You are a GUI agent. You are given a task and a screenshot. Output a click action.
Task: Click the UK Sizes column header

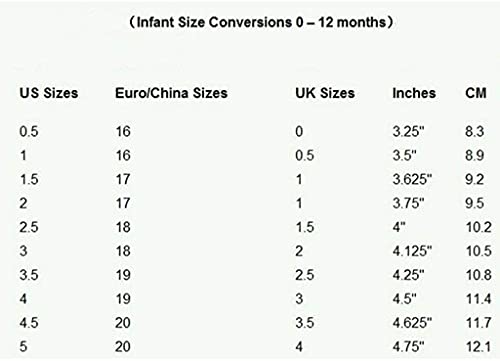[x=325, y=93]
